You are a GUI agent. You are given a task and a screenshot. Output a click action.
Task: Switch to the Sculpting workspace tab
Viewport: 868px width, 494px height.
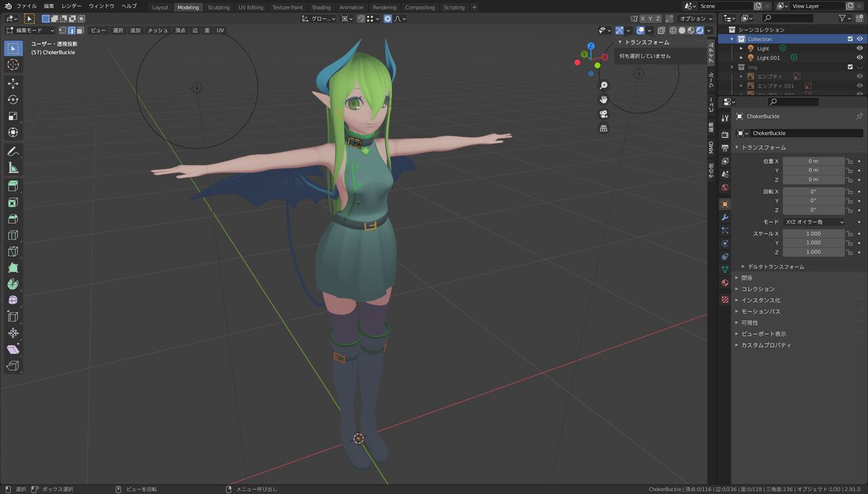pos(218,7)
